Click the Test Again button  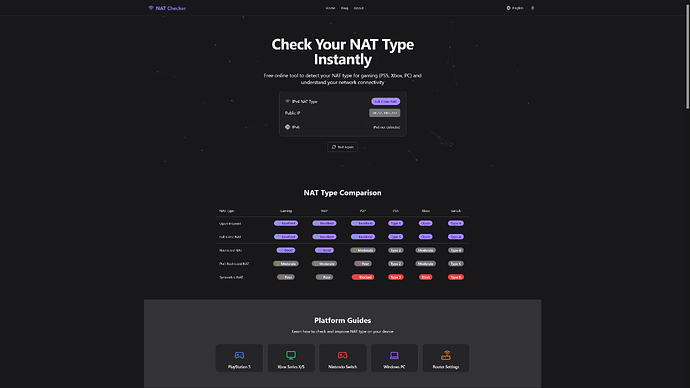point(342,147)
